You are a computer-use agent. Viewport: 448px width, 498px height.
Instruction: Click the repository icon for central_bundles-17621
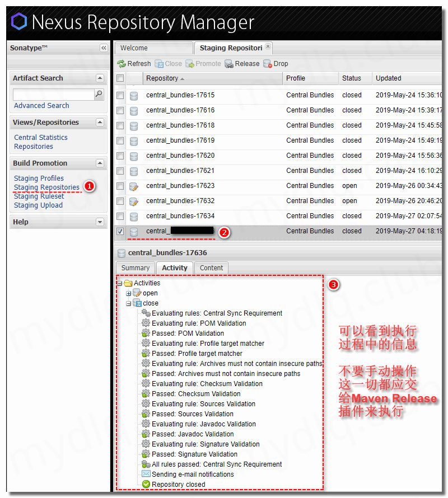tap(134, 171)
